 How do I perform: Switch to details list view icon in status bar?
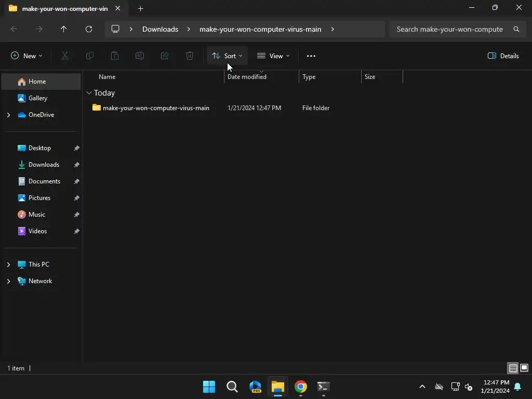(513, 368)
